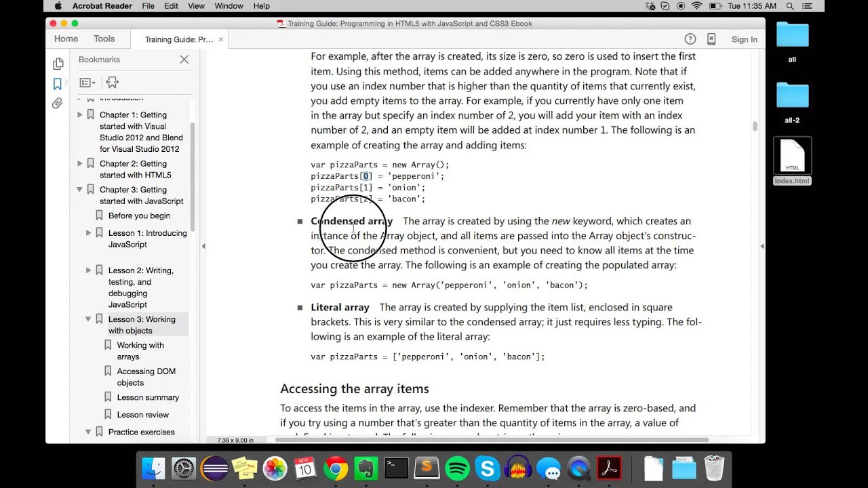This screenshot has height=488, width=868.
Task: Open the Help menu
Action: tap(261, 6)
